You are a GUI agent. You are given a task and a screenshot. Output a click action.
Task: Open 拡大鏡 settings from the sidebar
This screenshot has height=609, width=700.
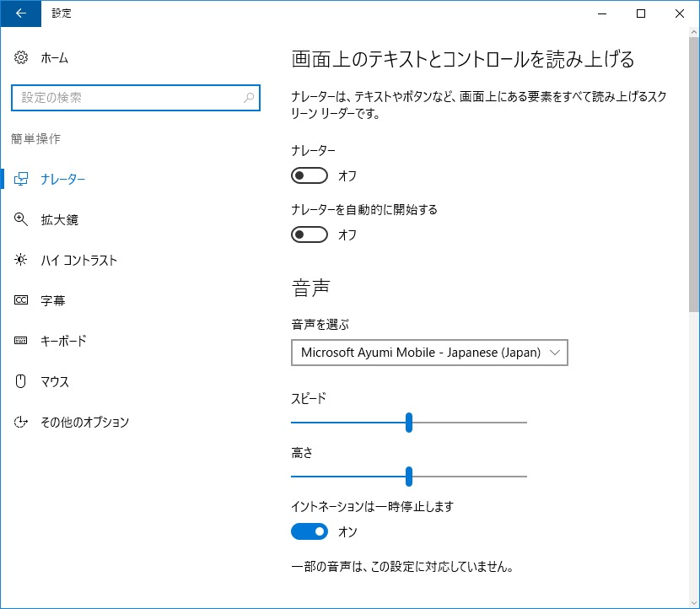20,219
